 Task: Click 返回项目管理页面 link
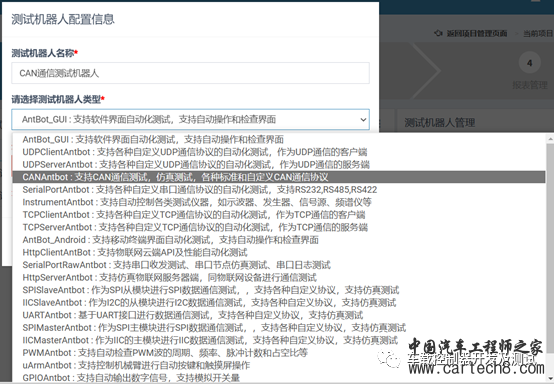[477, 34]
